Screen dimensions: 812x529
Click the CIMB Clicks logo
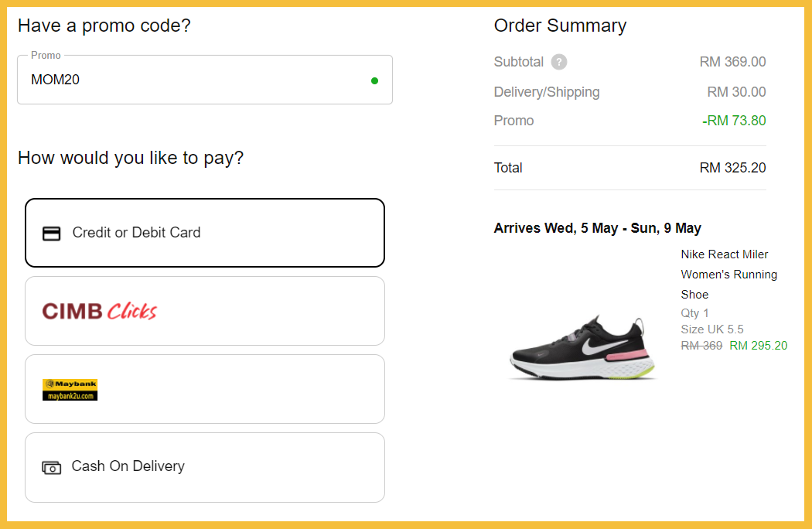click(99, 311)
